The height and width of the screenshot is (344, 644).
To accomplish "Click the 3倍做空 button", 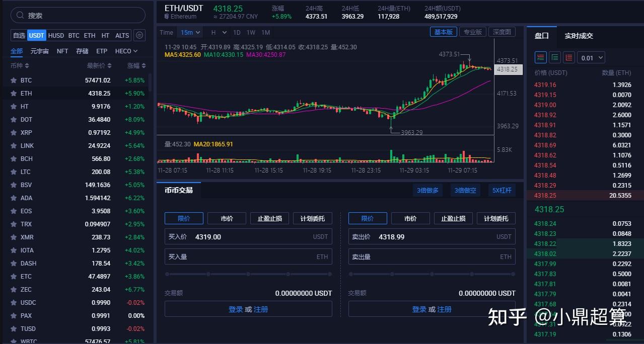I will (x=465, y=190).
